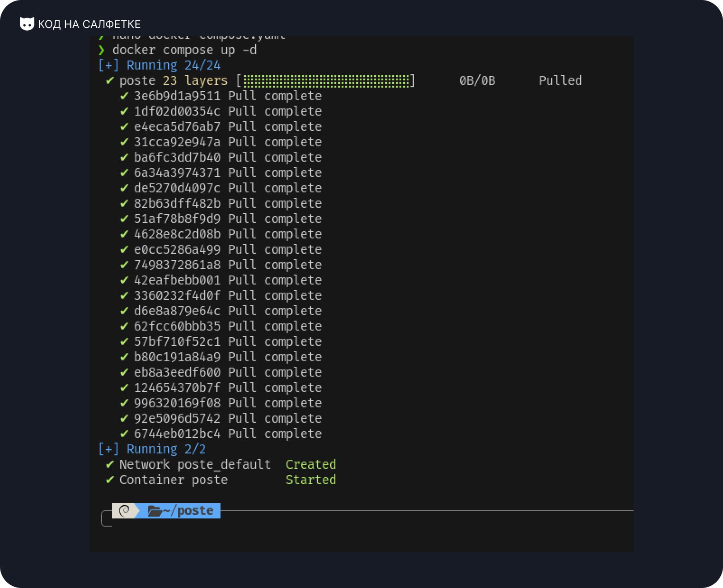Screen dimensions: 723x588
Task: Click layer hash 996320169f08
Action: click(x=177, y=403)
